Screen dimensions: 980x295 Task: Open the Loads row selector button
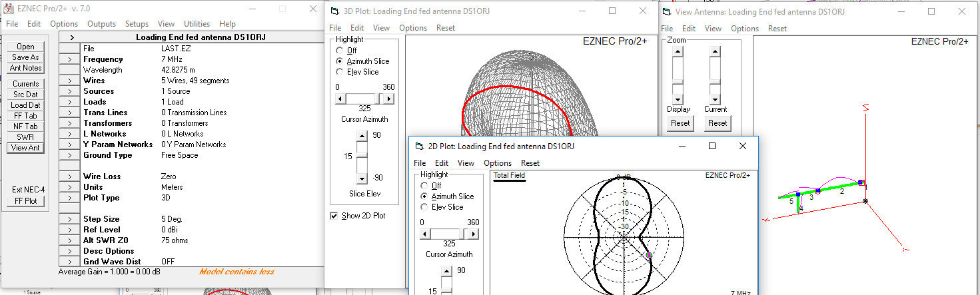point(69,102)
